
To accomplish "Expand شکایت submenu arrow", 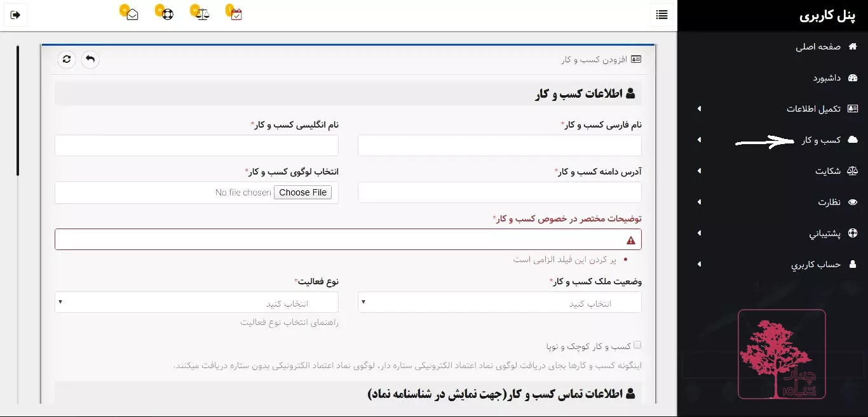I will pos(699,171).
